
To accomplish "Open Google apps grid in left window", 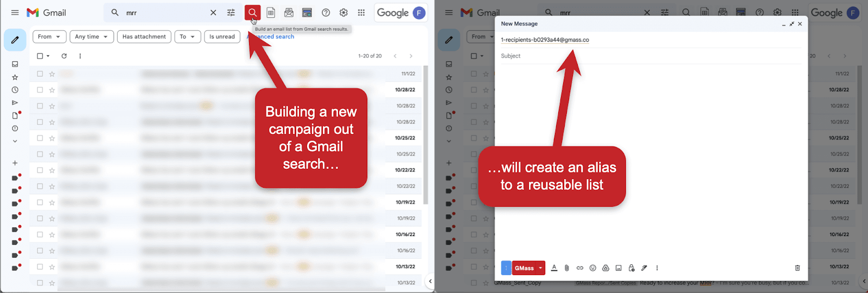I will coord(361,12).
